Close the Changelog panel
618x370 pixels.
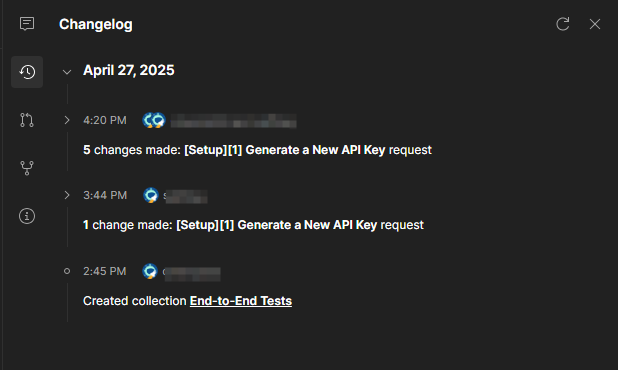[x=595, y=24]
